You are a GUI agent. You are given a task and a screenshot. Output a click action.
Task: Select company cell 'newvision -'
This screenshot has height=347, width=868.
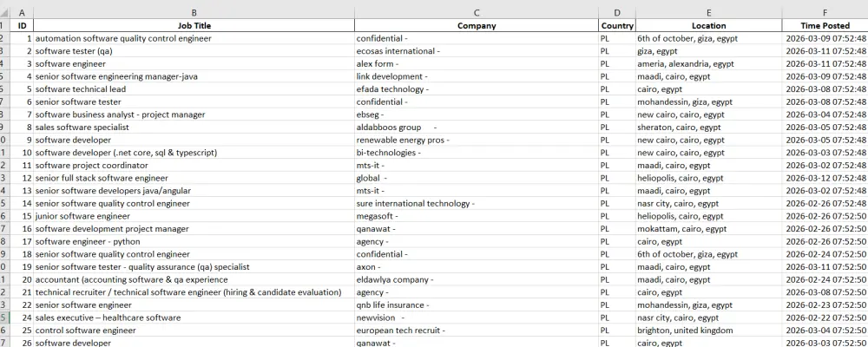(477, 318)
